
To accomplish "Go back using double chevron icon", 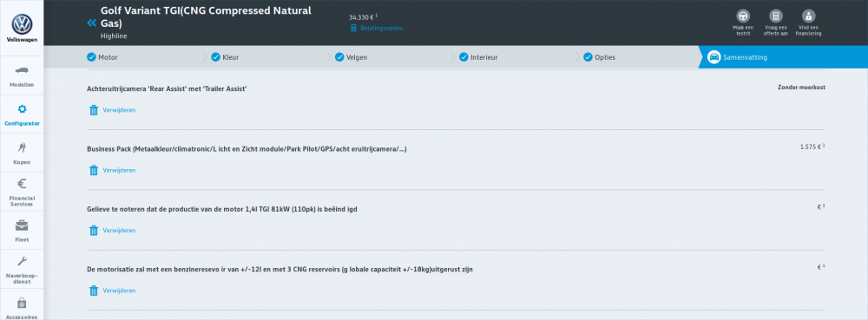I will pyautogui.click(x=92, y=23).
